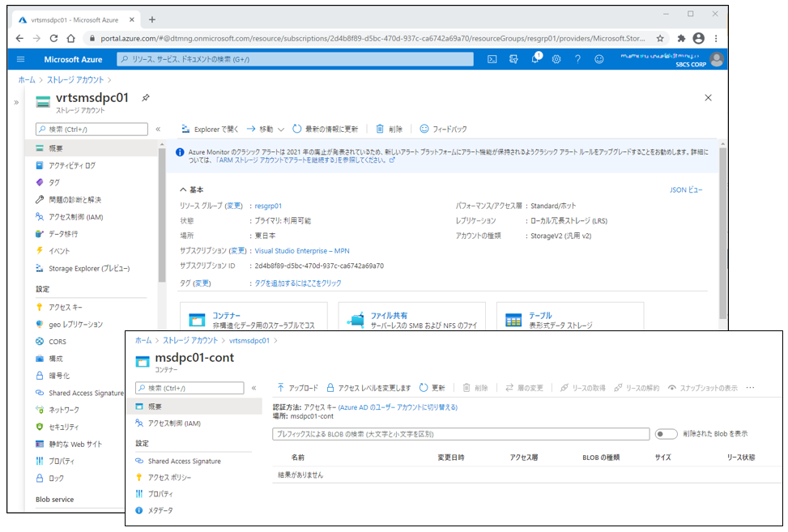Switch to Azure AD user account link
This screenshot has height=532, width=788.
click(398, 407)
